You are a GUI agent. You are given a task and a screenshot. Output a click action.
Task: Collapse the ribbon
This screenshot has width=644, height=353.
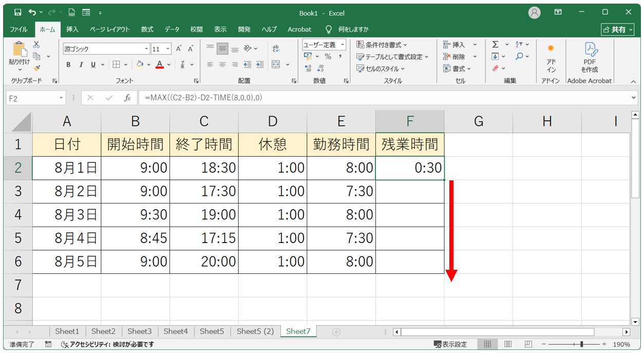(633, 81)
